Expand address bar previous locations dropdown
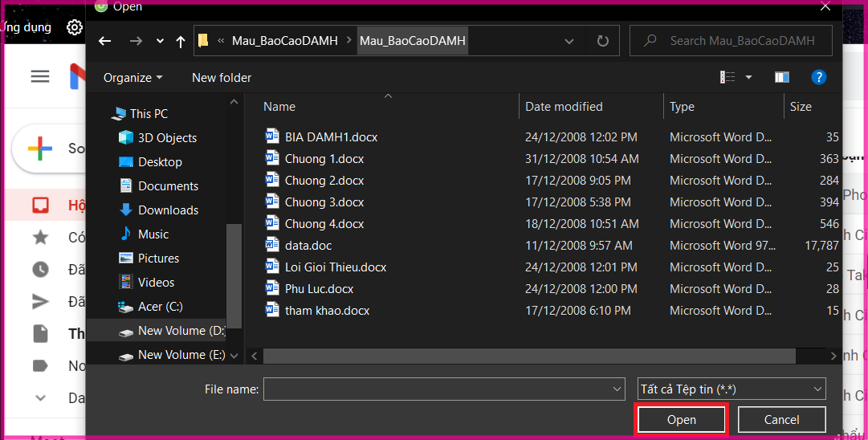Screen dimensions: 868x440 tap(569, 41)
